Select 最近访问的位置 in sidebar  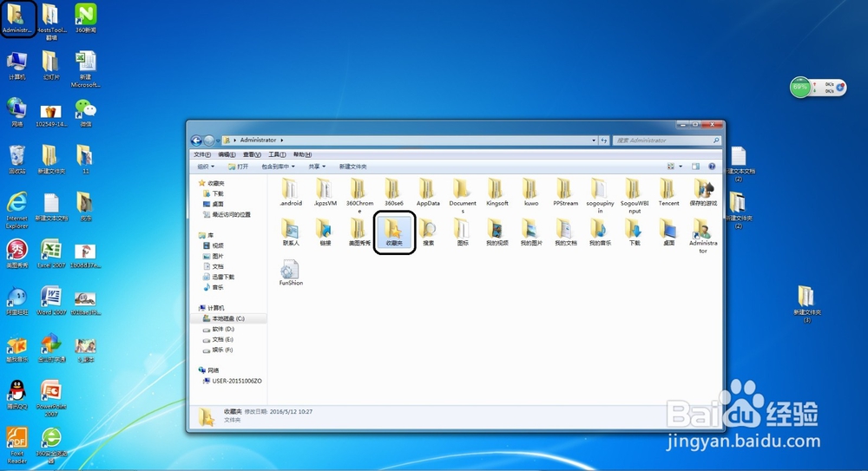(x=227, y=215)
